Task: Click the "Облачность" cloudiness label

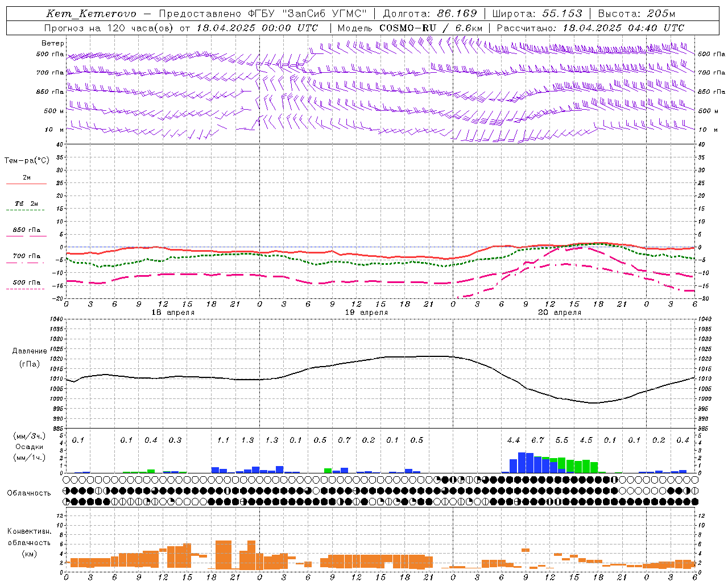Action: [29, 493]
